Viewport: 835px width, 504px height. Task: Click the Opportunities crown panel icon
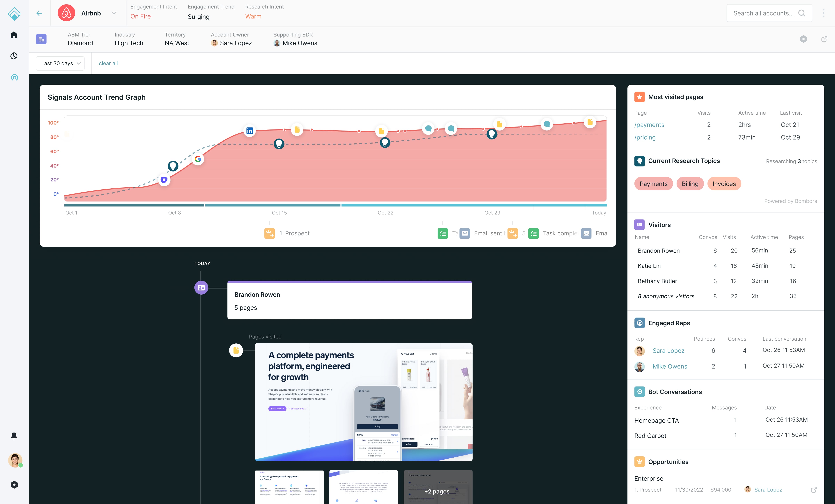coord(640,462)
